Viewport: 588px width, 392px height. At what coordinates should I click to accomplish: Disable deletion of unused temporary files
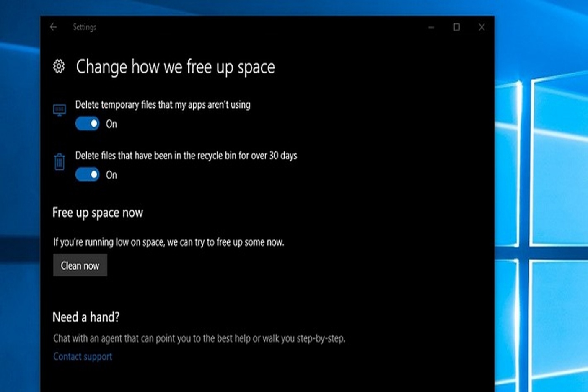click(x=87, y=124)
